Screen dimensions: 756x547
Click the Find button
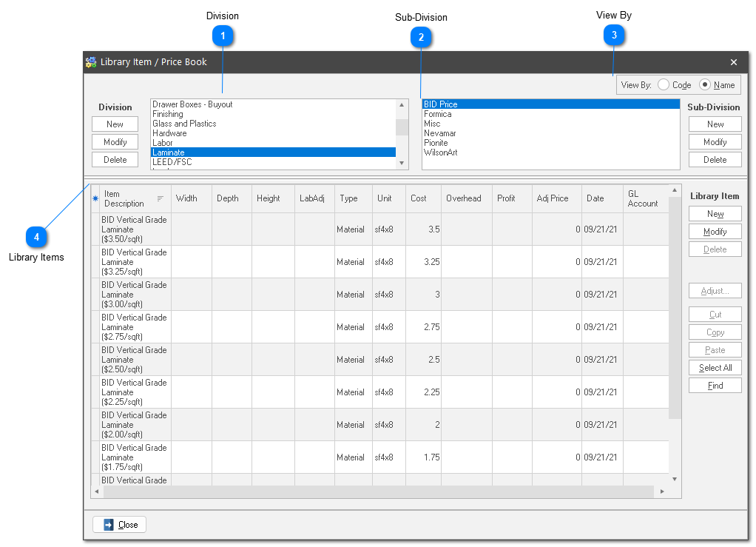coord(715,386)
